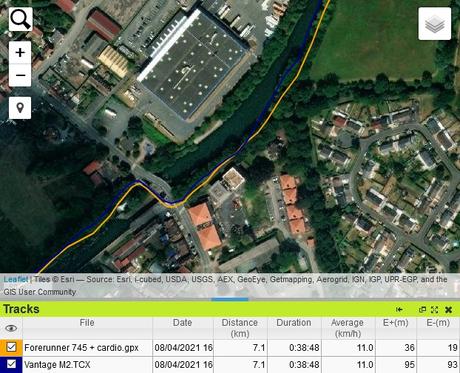Collapse the Tracks panel with the arrow-to-bar icon
This screenshot has height=373, width=460.
pyautogui.click(x=399, y=310)
